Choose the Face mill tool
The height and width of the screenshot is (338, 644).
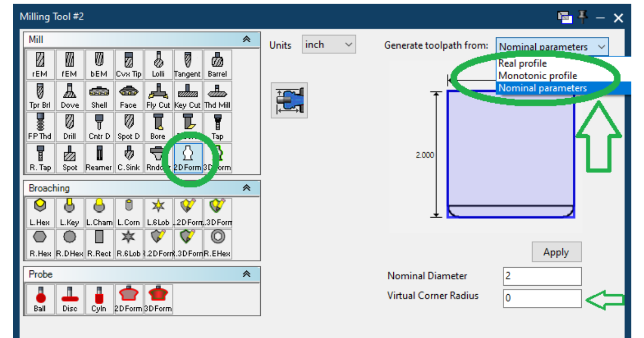point(128,96)
